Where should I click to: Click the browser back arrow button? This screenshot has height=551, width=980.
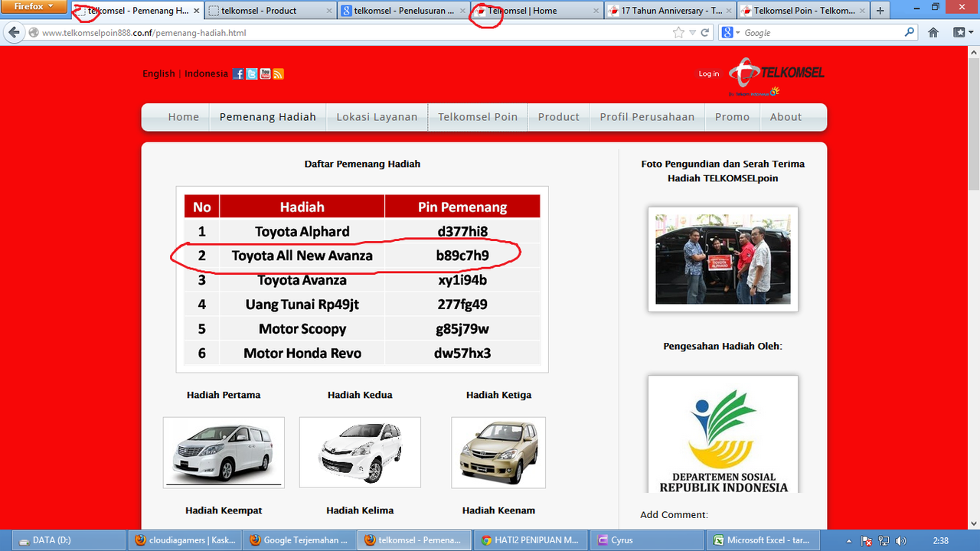[13, 33]
